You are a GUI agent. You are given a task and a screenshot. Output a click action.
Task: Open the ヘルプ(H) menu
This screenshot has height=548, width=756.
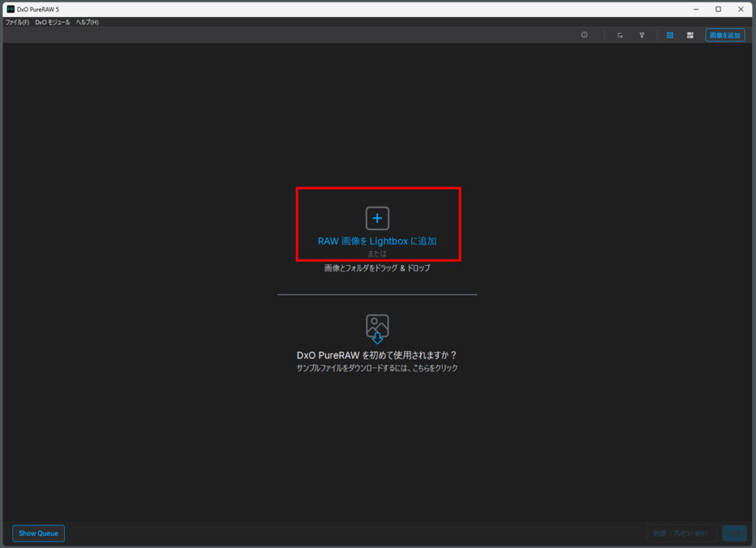87,22
